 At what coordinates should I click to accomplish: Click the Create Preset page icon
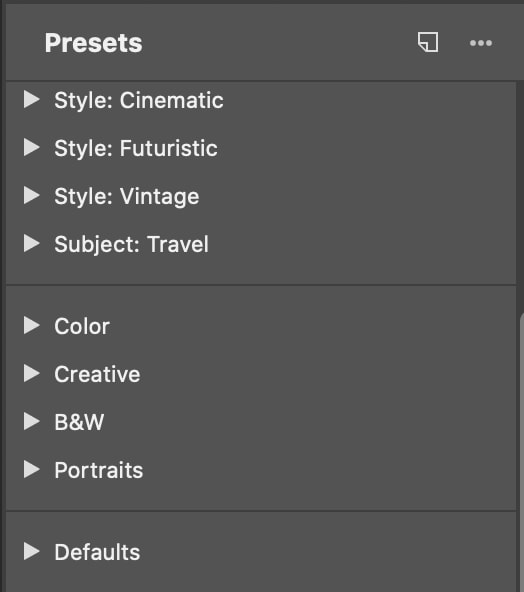point(428,42)
